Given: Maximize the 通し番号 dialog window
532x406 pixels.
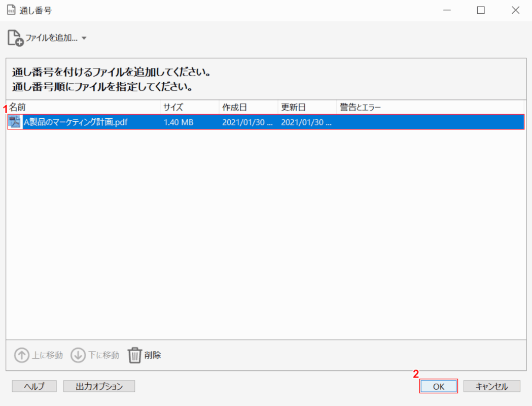Looking at the screenshot, I should coord(481,10).
